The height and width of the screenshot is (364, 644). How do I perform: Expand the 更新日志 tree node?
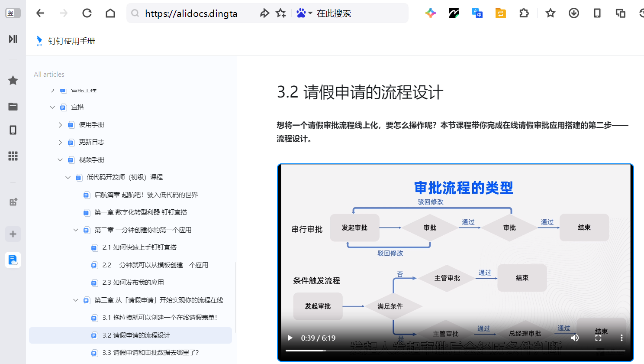tap(60, 142)
